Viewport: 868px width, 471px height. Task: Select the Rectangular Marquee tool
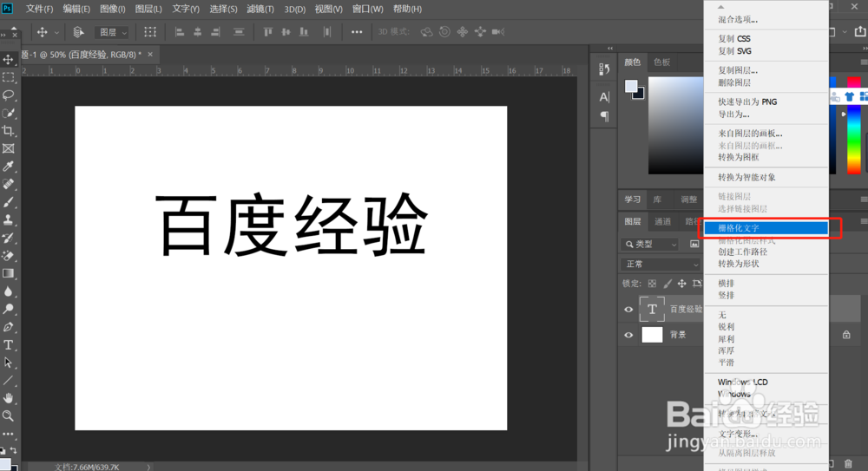[9, 77]
